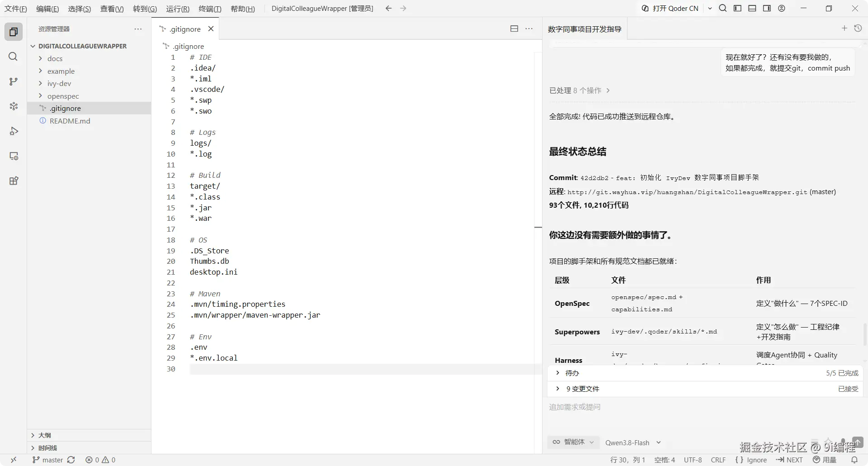The height and width of the screenshot is (466, 868).
Task: Open the Remote Explorer view
Action: [14, 156]
